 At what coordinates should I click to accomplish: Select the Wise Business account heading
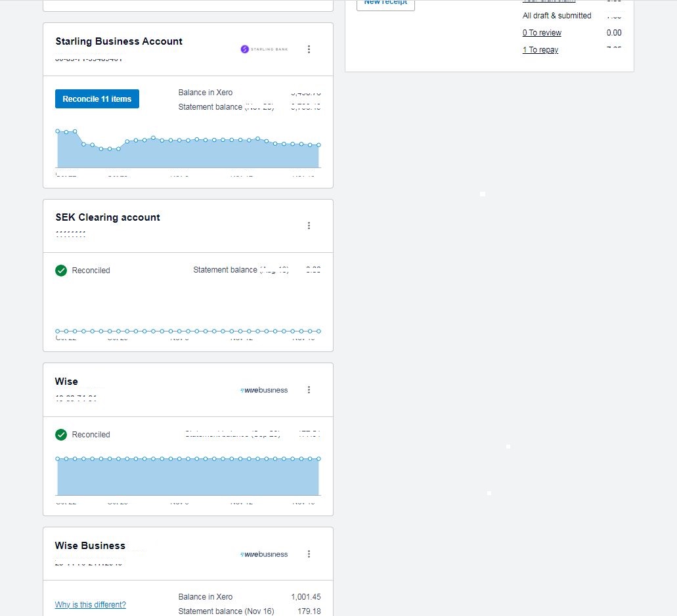[x=90, y=546]
